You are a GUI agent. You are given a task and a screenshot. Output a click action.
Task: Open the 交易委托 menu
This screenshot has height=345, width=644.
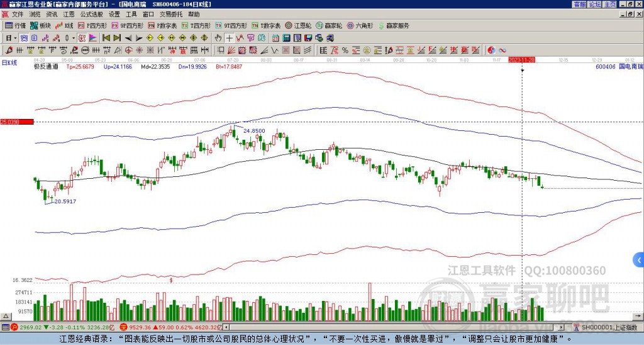(x=171, y=14)
